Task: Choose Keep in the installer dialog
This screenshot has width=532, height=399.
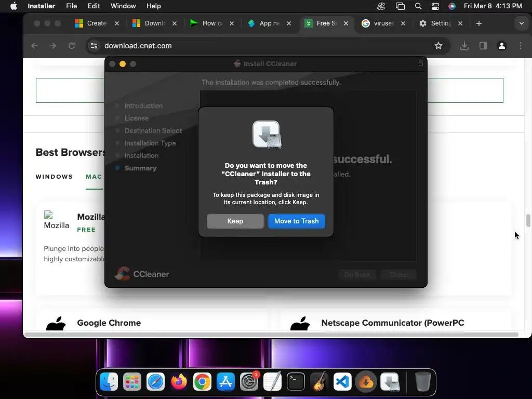Action: [235, 221]
